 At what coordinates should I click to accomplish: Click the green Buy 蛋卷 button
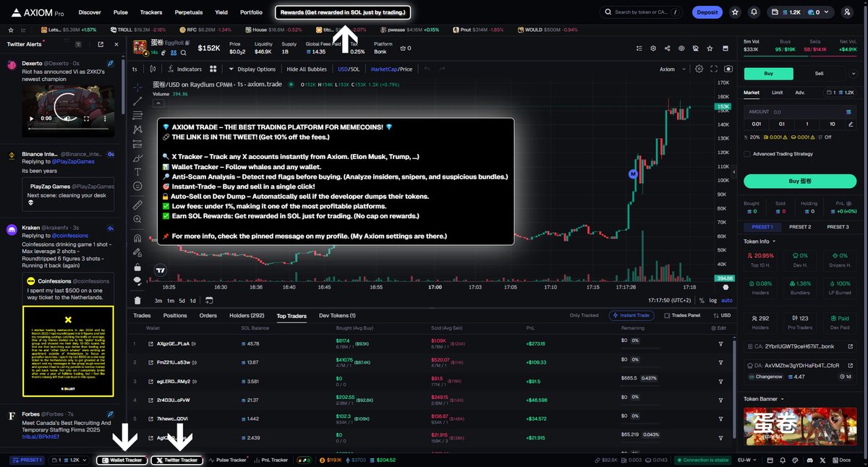[x=800, y=181]
